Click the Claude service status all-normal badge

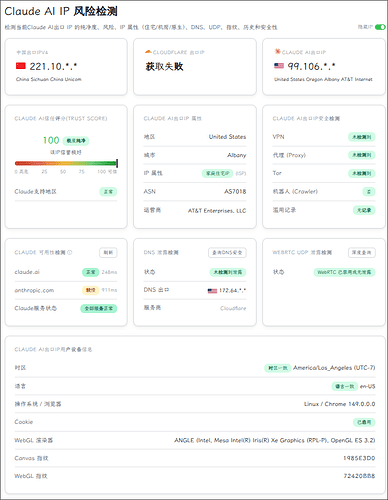(99, 308)
